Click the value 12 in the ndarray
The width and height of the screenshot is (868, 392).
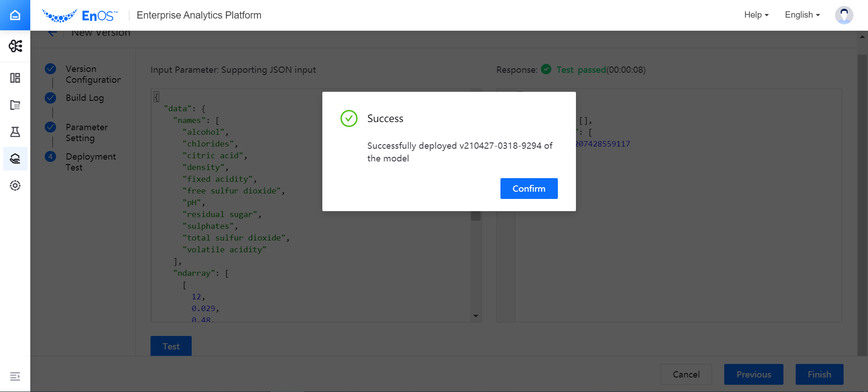tap(196, 297)
